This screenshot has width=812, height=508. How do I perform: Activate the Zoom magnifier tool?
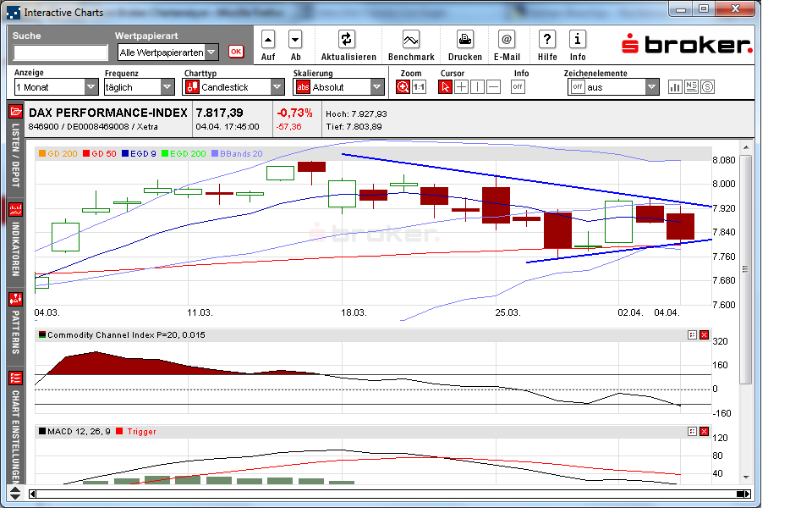(403, 87)
